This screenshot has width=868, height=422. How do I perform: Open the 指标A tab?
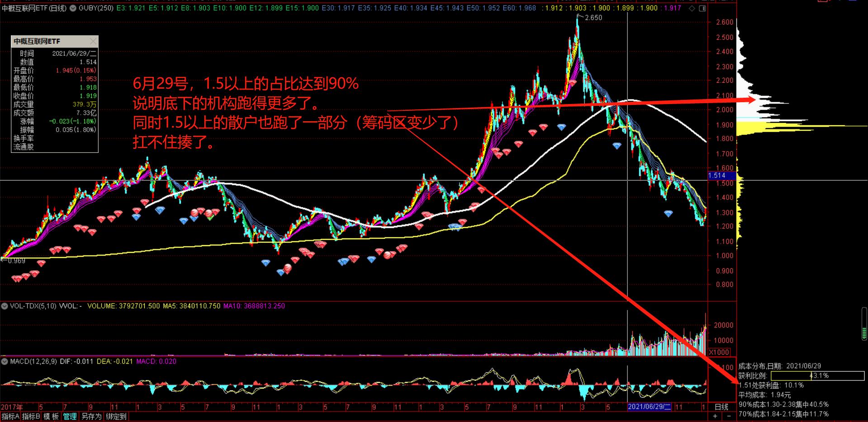pyautogui.click(x=10, y=417)
